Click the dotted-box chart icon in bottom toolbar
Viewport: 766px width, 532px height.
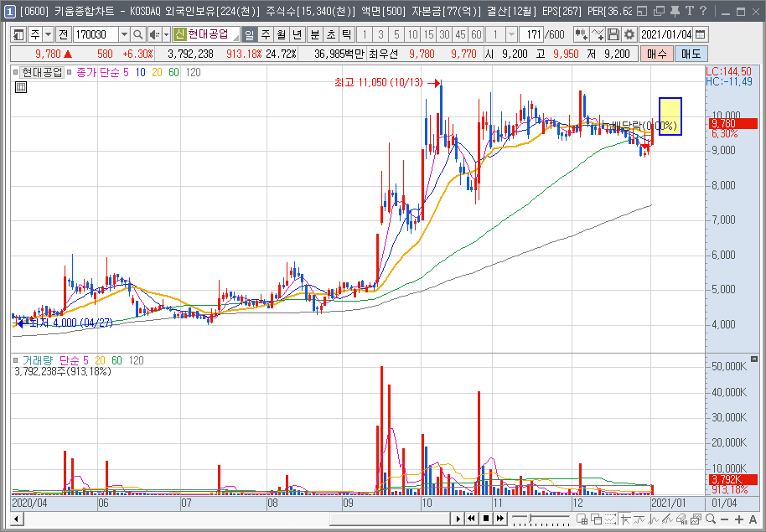pyautogui.click(x=611, y=519)
